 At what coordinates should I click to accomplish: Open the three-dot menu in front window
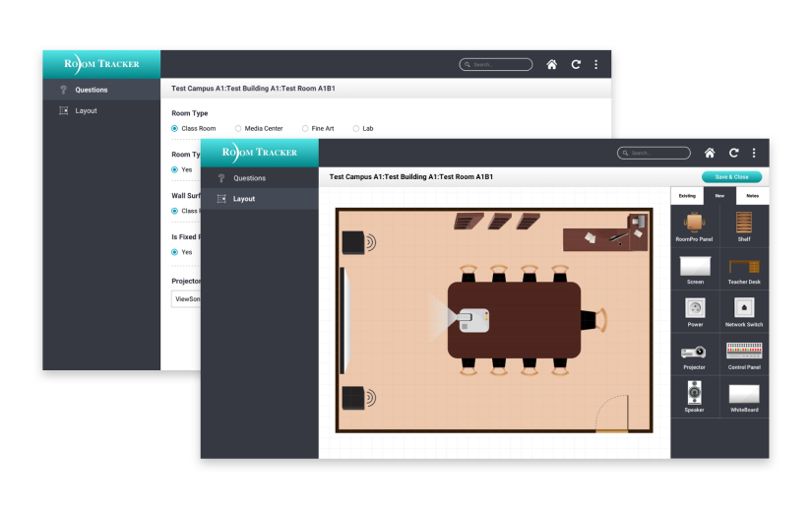[x=754, y=153]
